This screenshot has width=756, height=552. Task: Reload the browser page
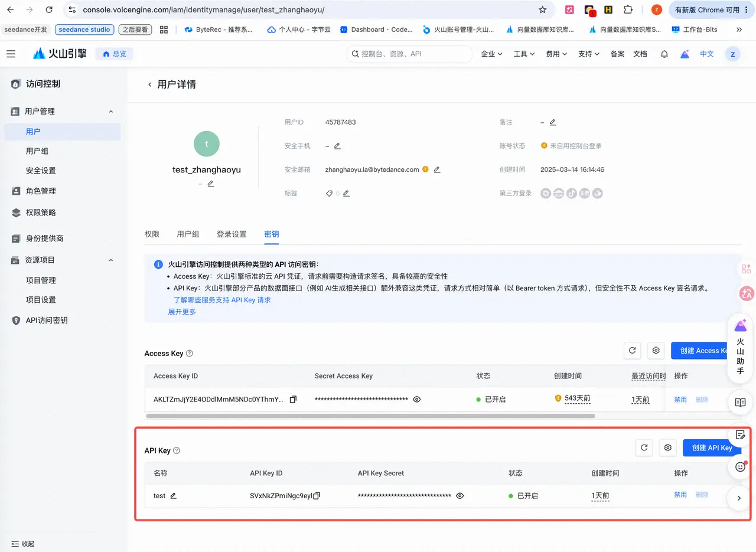[49, 10]
